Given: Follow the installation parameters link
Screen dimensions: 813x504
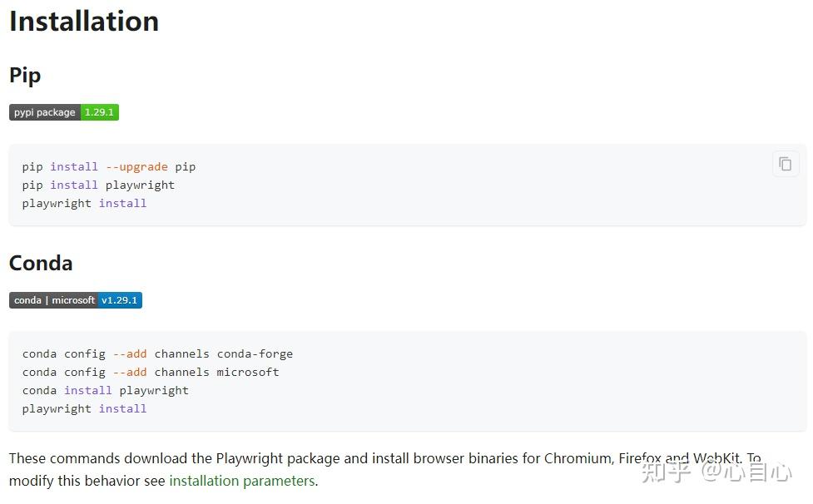Looking at the screenshot, I should click(242, 481).
